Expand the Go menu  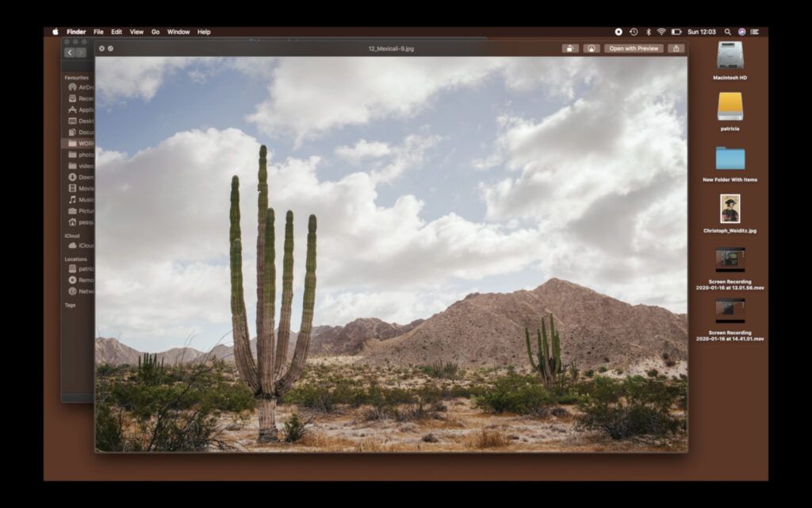click(x=155, y=32)
